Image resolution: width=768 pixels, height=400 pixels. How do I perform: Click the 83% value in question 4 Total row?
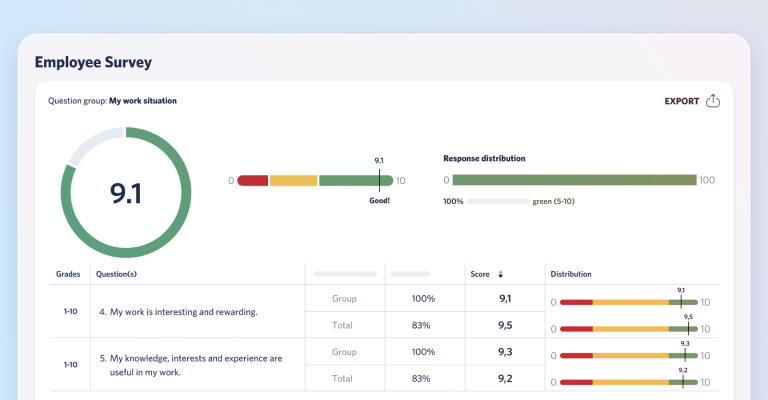(421, 325)
